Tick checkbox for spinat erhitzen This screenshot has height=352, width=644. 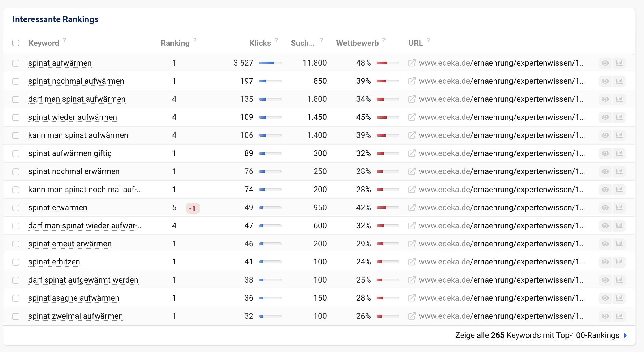pyautogui.click(x=16, y=262)
